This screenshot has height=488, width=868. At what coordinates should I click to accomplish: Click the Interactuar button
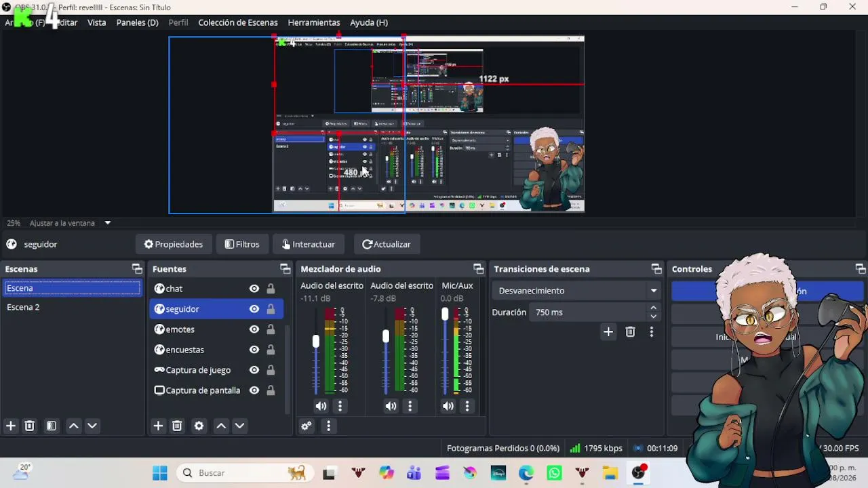(309, 244)
